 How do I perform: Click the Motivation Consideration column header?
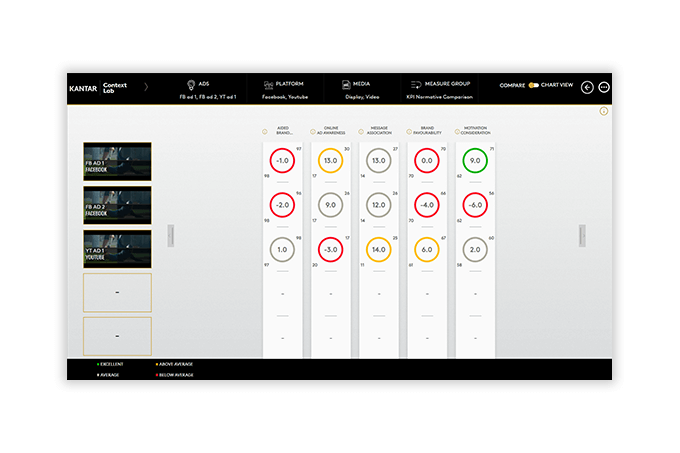[475, 130]
